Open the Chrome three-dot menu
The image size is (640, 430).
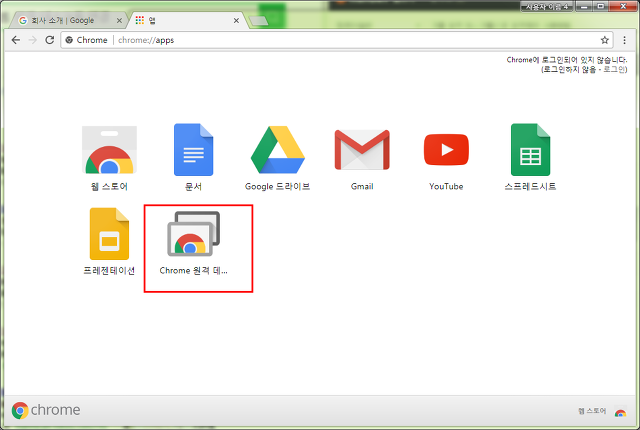[x=624, y=40]
